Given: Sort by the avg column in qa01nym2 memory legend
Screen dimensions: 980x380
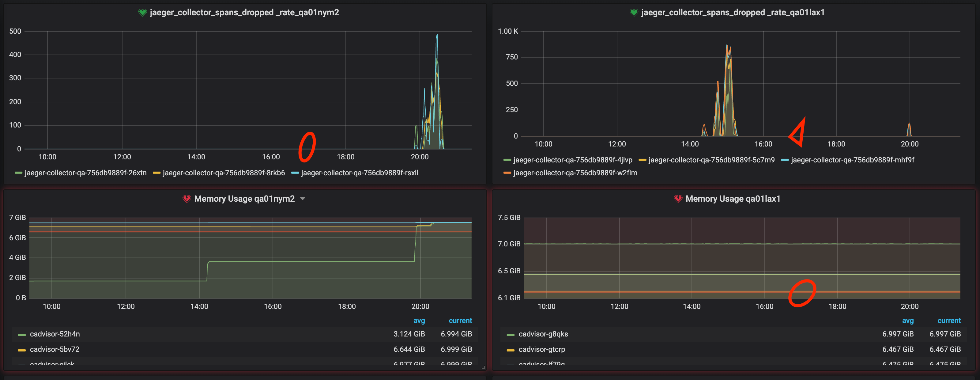Looking at the screenshot, I should [419, 320].
